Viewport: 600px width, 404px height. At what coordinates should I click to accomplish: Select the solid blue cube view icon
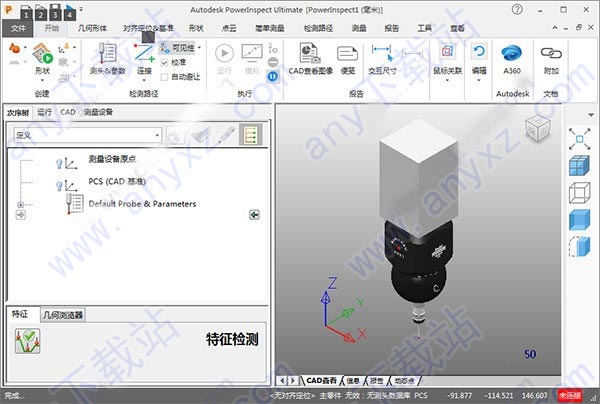pyautogui.click(x=579, y=220)
